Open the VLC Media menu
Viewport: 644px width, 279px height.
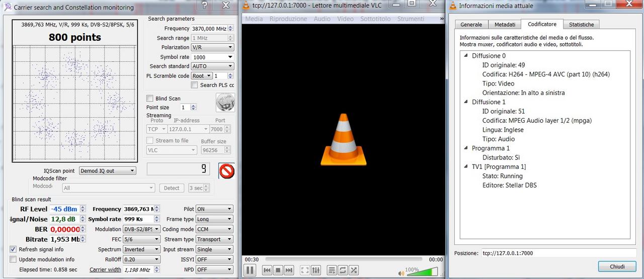point(254,19)
